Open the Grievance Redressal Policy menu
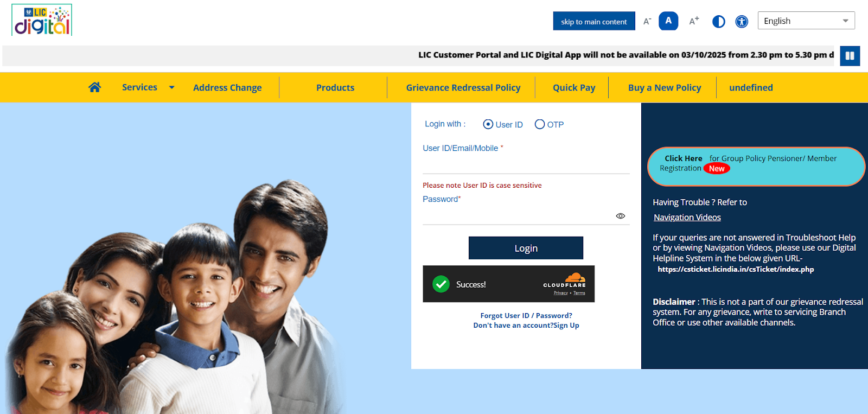The width and height of the screenshot is (868, 414). (463, 87)
